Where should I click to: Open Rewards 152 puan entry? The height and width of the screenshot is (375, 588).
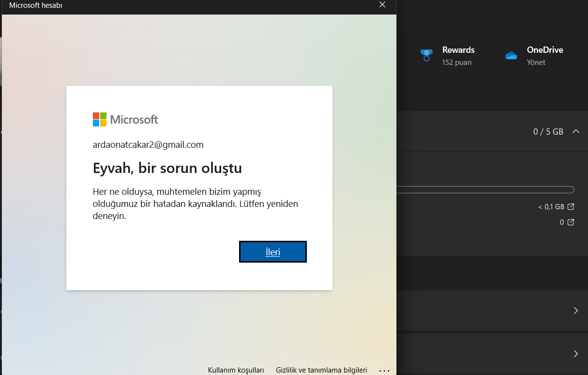448,56
